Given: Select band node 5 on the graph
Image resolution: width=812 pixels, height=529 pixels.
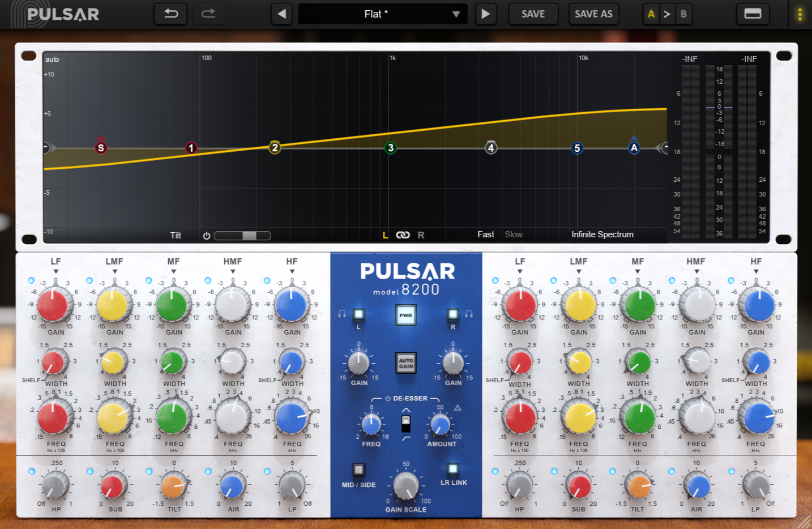Looking at the screenshot, I should tap(577, 148).
